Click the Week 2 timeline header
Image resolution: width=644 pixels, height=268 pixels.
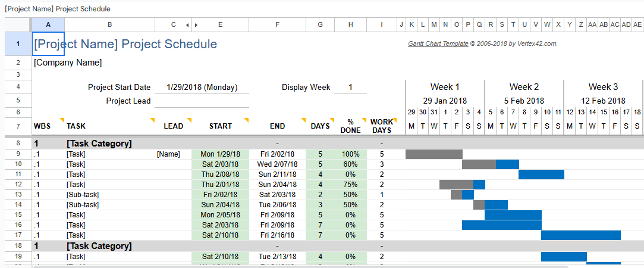pyautogui.click(x=524, y=87)
